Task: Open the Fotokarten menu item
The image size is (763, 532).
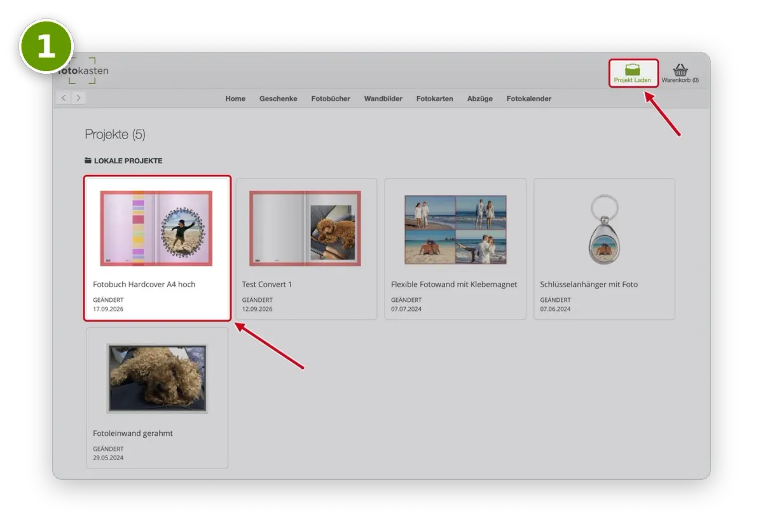Action: [435, 99]
